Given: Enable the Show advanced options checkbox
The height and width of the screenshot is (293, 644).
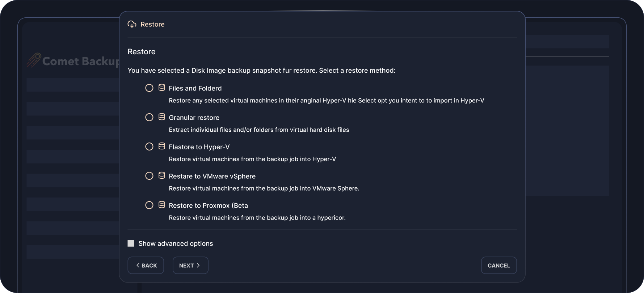Looking at the screenshot, I should (x=131, y=243).
